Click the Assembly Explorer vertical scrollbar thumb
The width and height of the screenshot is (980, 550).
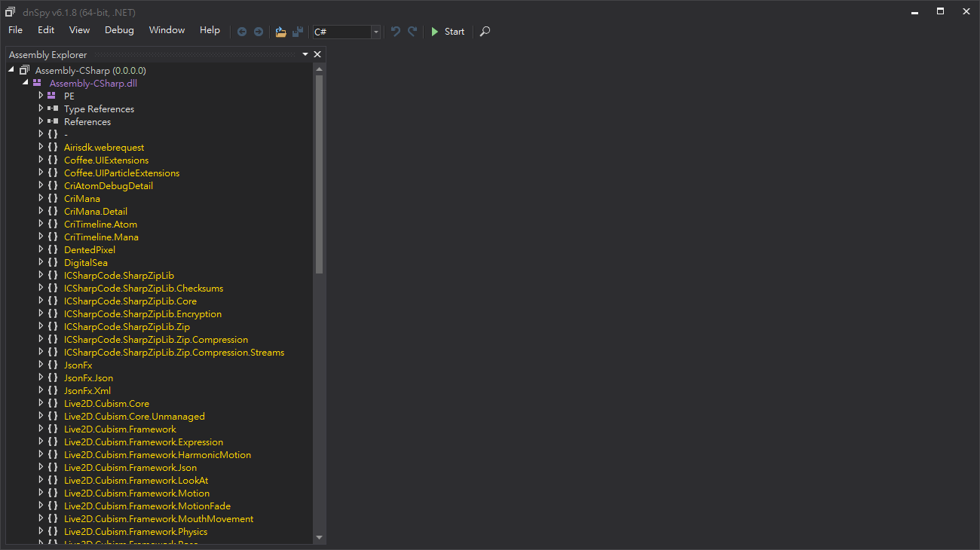point(319,174)
